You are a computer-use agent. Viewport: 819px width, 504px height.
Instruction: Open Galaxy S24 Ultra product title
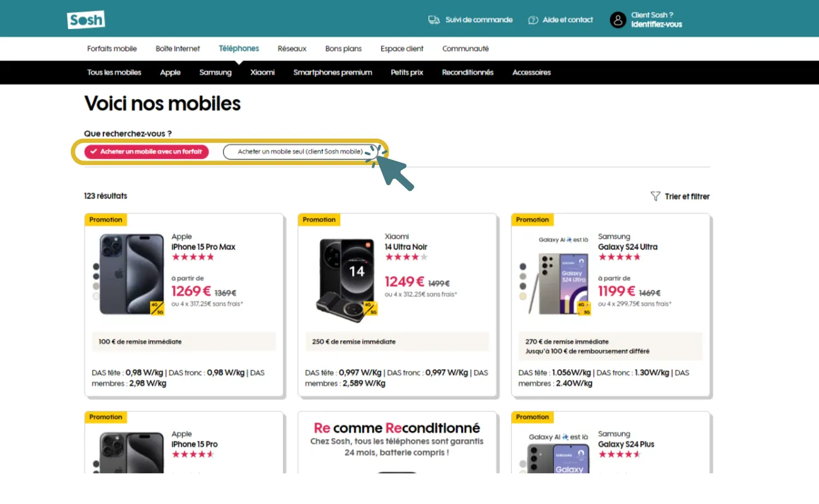pos(627,247)
